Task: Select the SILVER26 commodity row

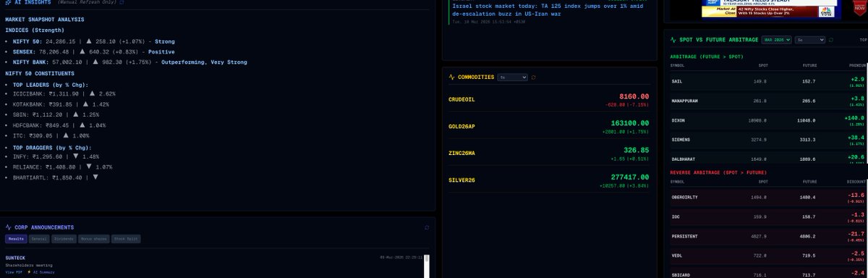Action: coord(550,180)
